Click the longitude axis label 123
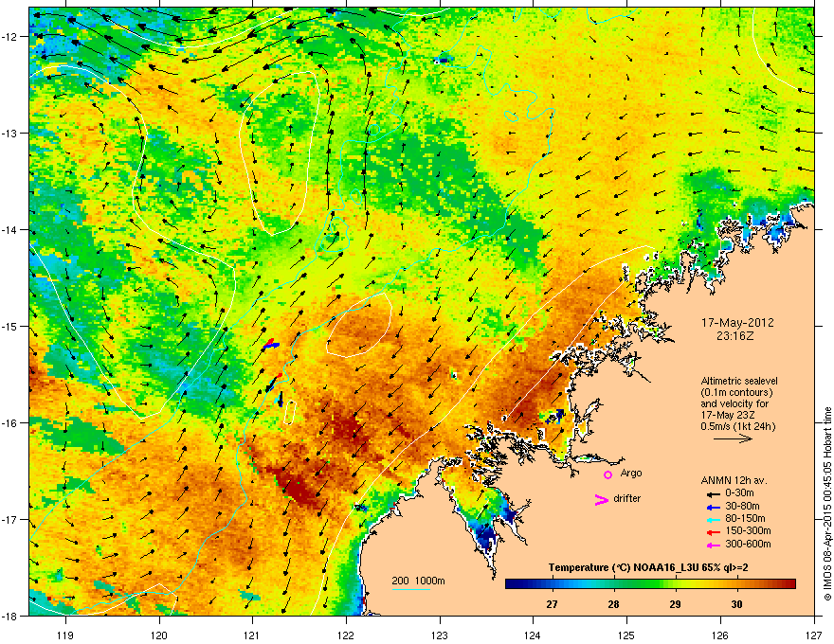Screen dimensions: 834x644 440,635
